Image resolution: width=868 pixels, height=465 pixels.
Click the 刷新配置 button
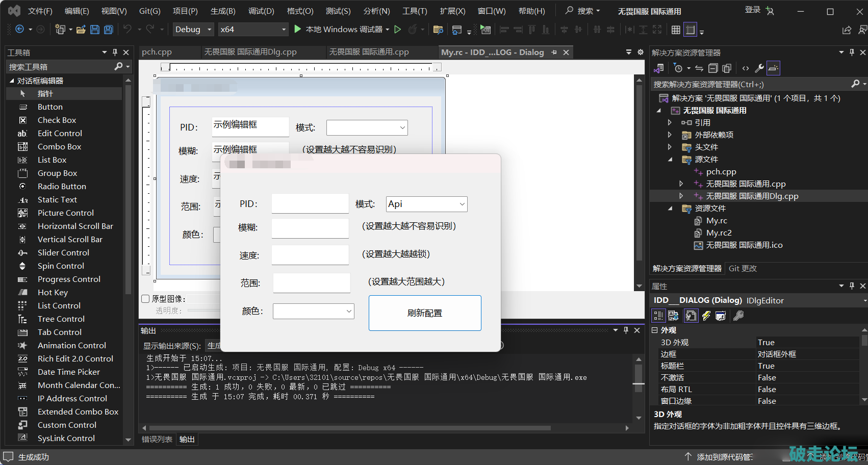pos(425,313)
